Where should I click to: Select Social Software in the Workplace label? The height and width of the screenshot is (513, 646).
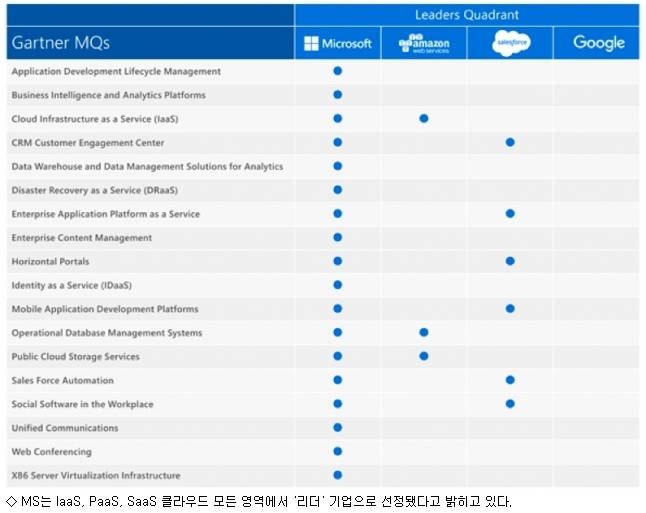coord(82,404)
